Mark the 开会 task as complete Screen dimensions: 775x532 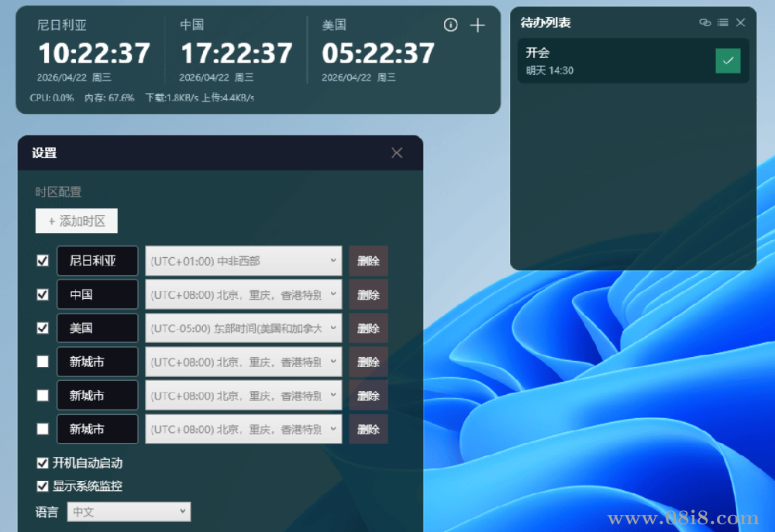[x=728, y=60]
